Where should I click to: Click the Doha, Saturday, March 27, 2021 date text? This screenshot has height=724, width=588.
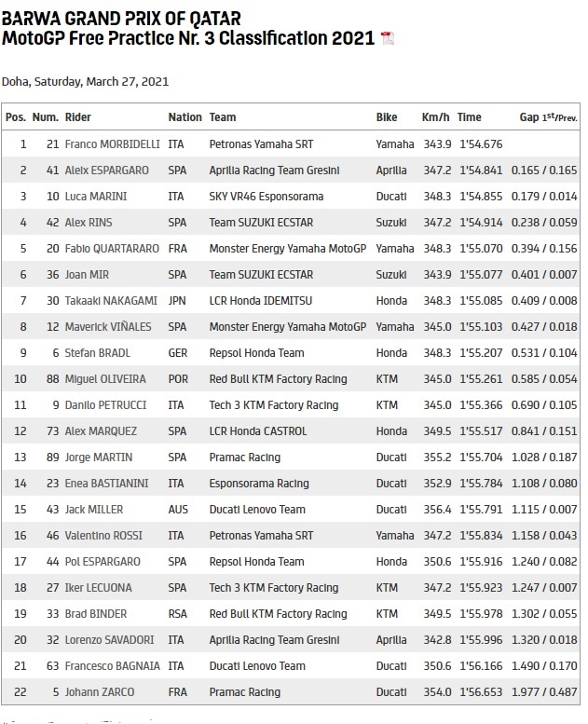pyautogui.click(x=85, y=81)
